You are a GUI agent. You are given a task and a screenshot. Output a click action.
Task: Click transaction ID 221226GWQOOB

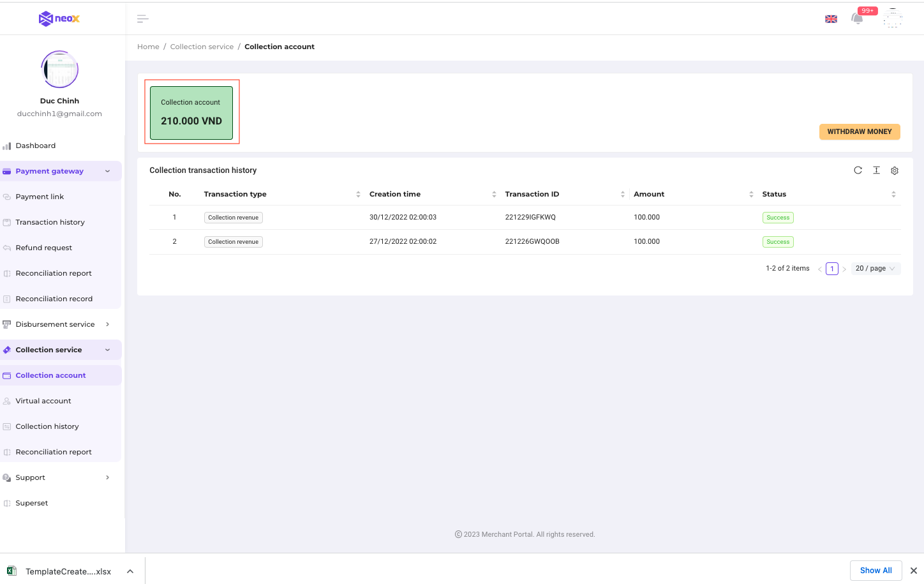(x=532, y=241)
